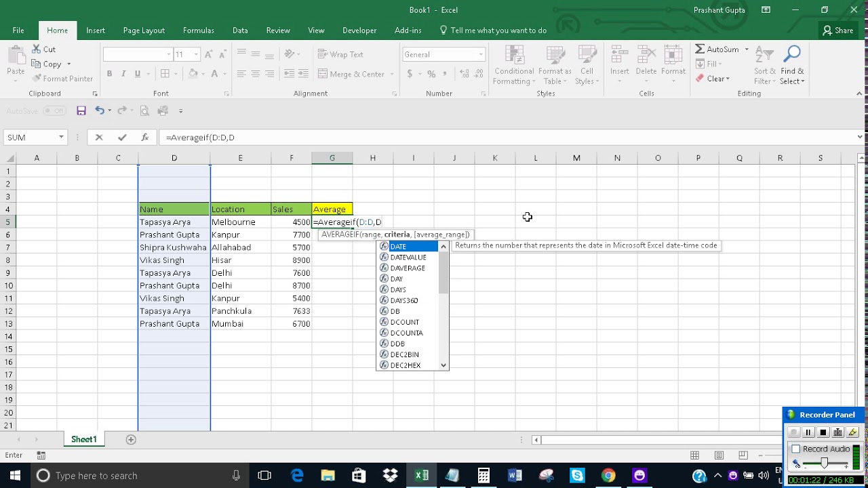Pause recording in the Recorder Panel
Viewport: 868px width, 488px height.
808,432
